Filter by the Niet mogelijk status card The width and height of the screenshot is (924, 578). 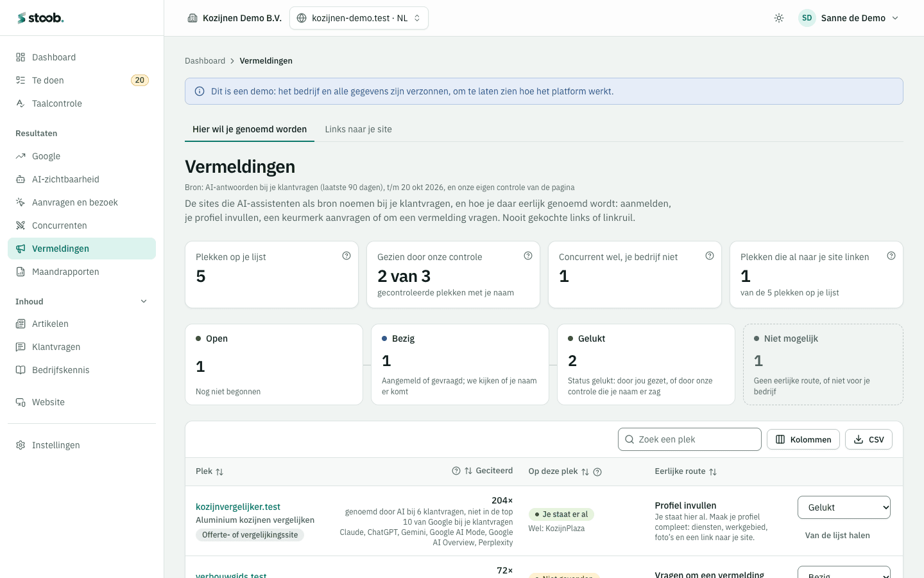click(823, 364)
